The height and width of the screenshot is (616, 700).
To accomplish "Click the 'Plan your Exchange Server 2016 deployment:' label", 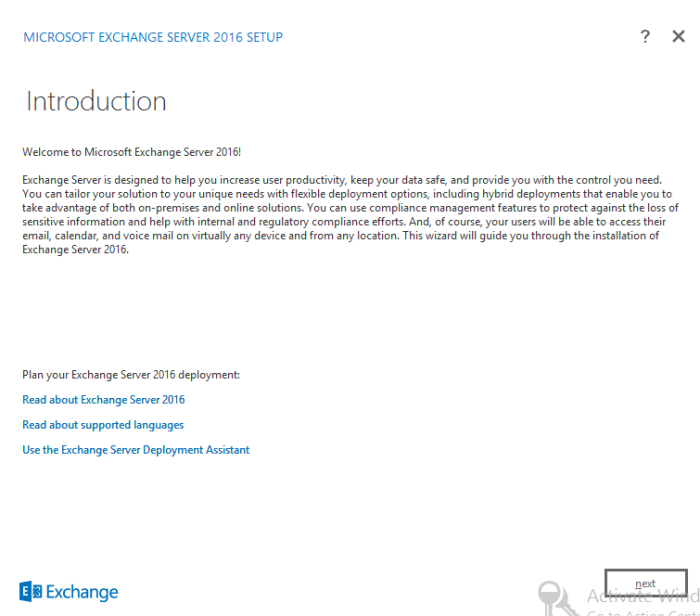I will tap(131, 375).
